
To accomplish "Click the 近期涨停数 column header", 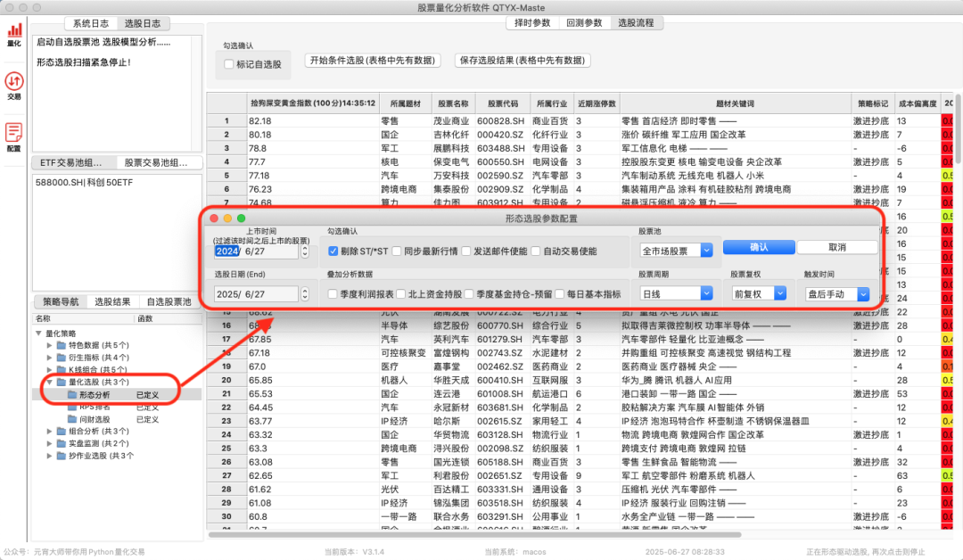I will click(597, 103).
